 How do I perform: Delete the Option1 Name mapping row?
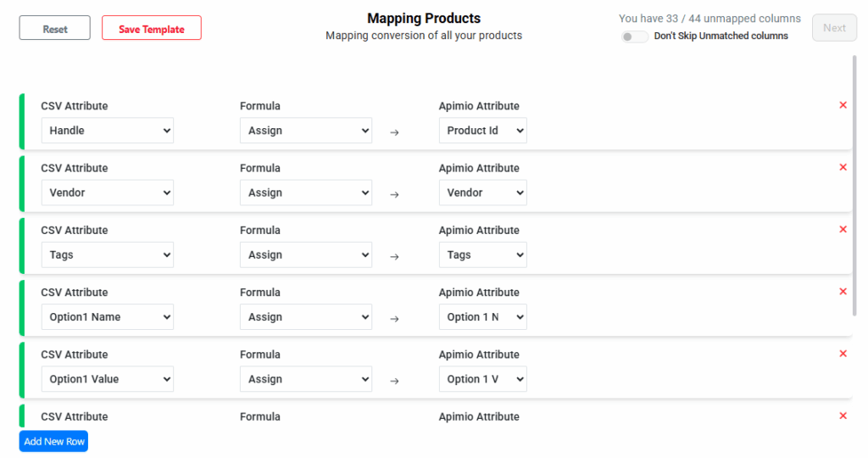[843, 291]
